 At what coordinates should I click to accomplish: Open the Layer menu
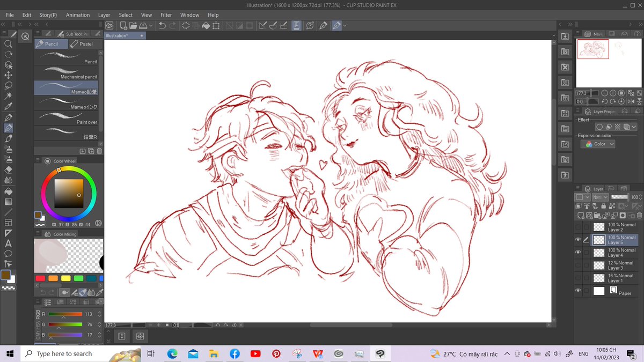pos(104,15)
